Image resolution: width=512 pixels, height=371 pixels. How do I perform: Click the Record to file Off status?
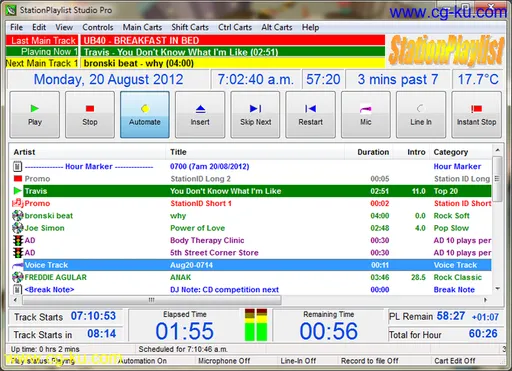369,361
